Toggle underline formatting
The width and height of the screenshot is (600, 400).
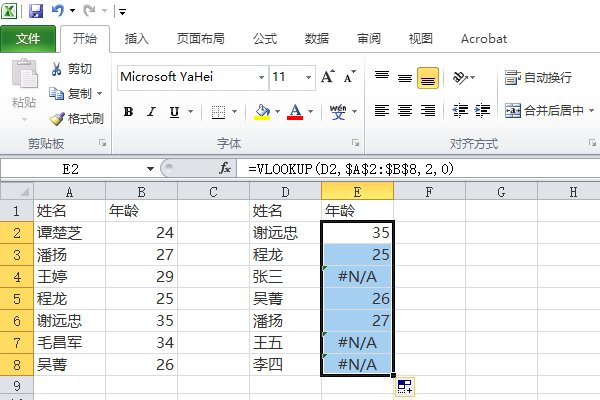[174, 112]
